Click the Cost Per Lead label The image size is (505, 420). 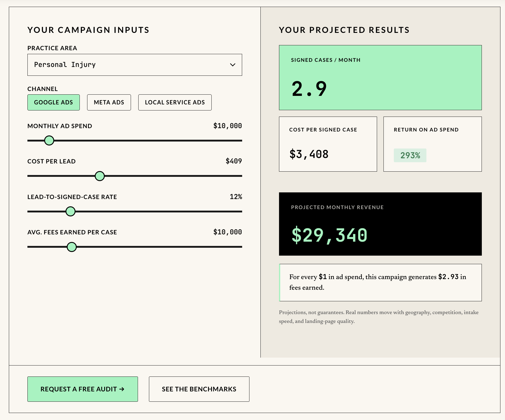coord(51,161)
